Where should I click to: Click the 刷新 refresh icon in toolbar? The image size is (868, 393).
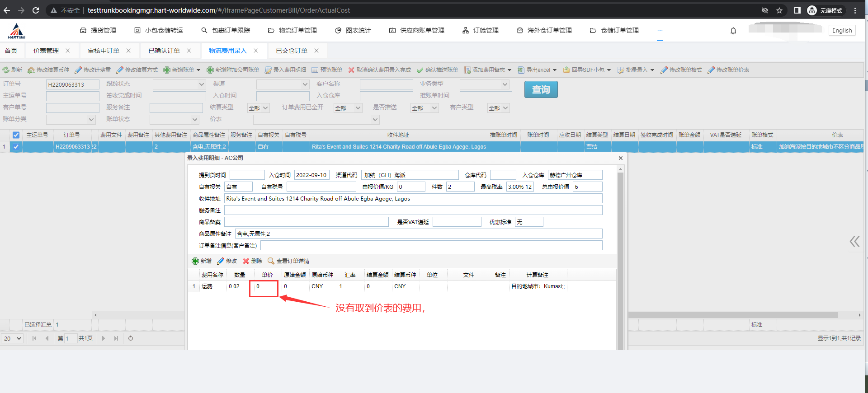pos(6,70)
